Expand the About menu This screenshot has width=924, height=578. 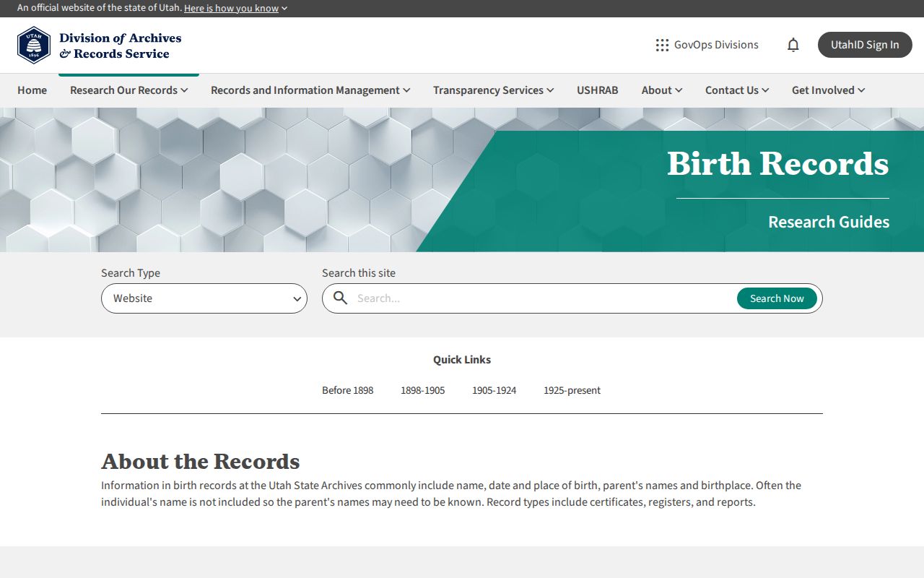coord(662,90)
